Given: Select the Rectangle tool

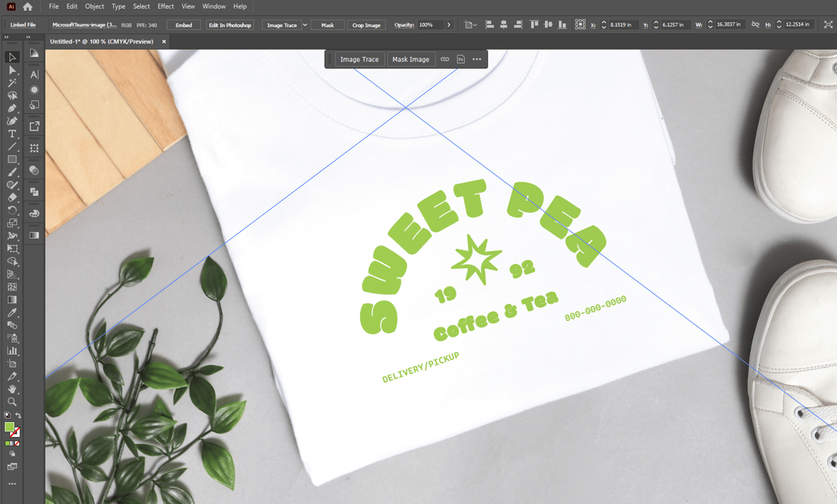Looking at the screenshot, I should point(12,159).
